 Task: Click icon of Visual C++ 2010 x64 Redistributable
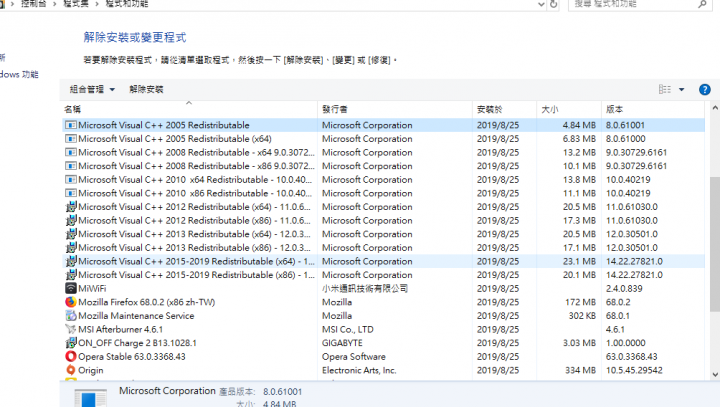point(71,180)
